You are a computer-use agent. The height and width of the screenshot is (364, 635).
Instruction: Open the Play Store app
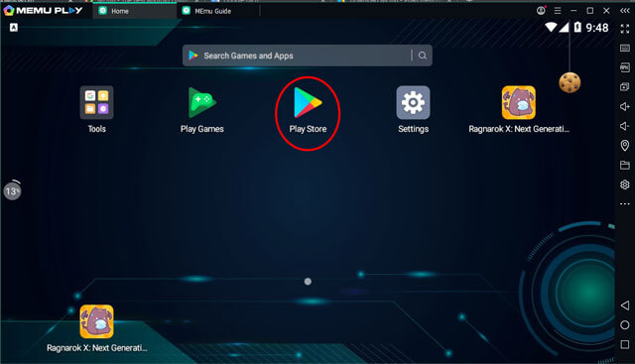308,103
